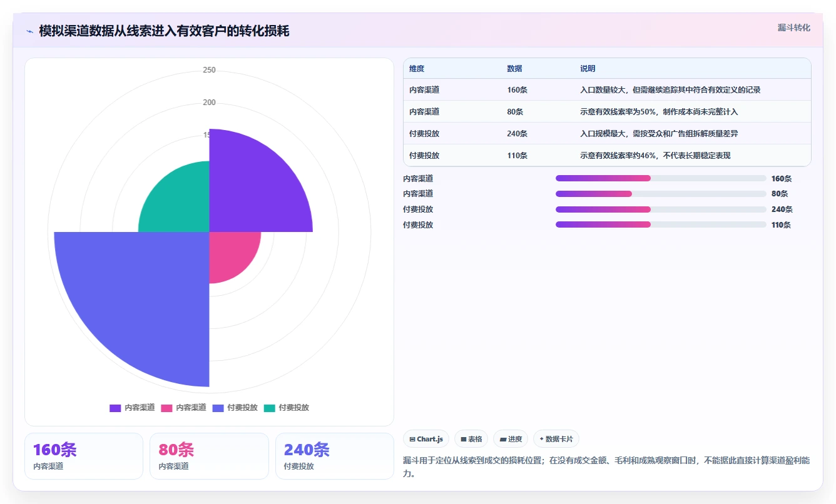836x504 pixels.
Task: Open the blue 240条 data card
Action: click(x=335, y=456)
